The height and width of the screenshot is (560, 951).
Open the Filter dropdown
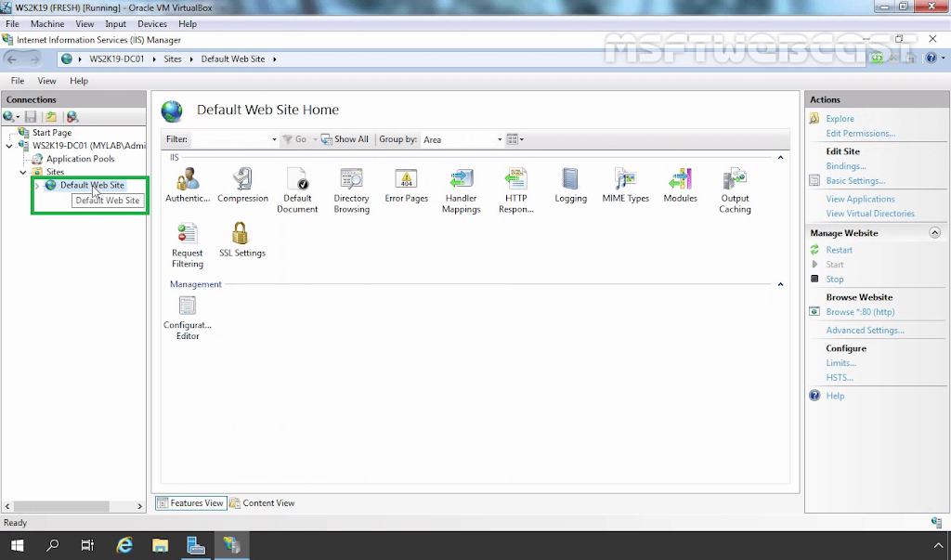click(x=274, y=139)
